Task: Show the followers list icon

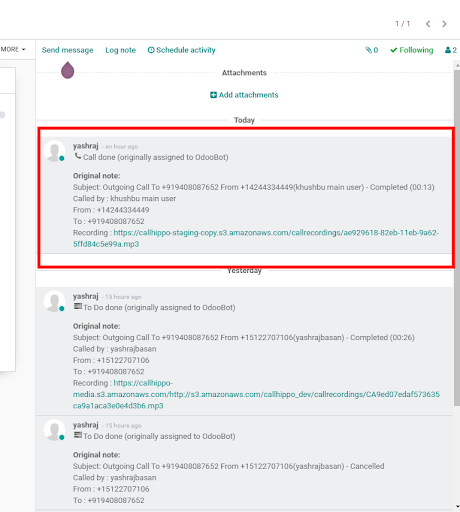Action: (x=451, y=50)
